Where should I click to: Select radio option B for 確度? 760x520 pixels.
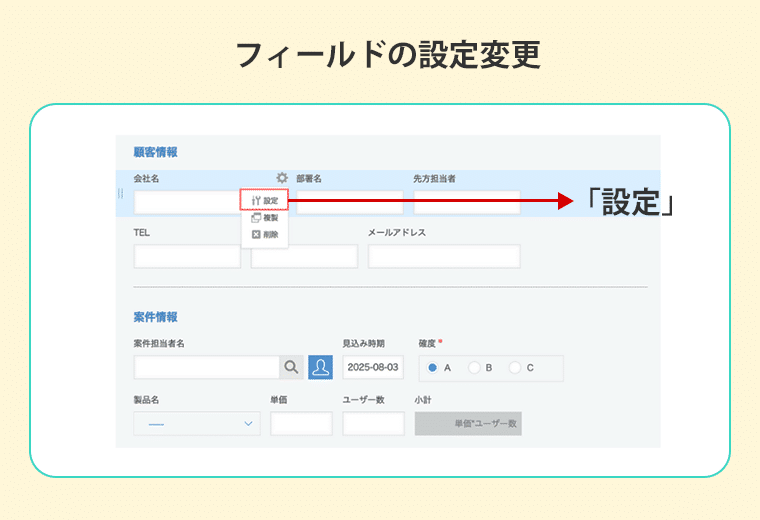point(474,368)
